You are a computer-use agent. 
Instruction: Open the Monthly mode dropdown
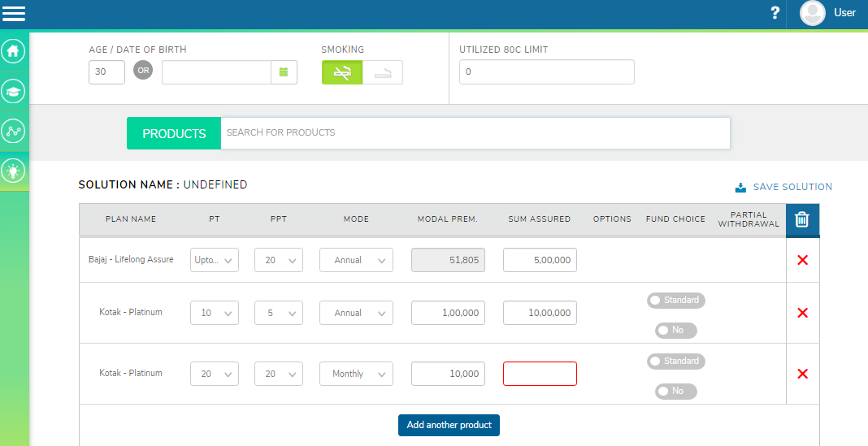click(x=356, y=374)
